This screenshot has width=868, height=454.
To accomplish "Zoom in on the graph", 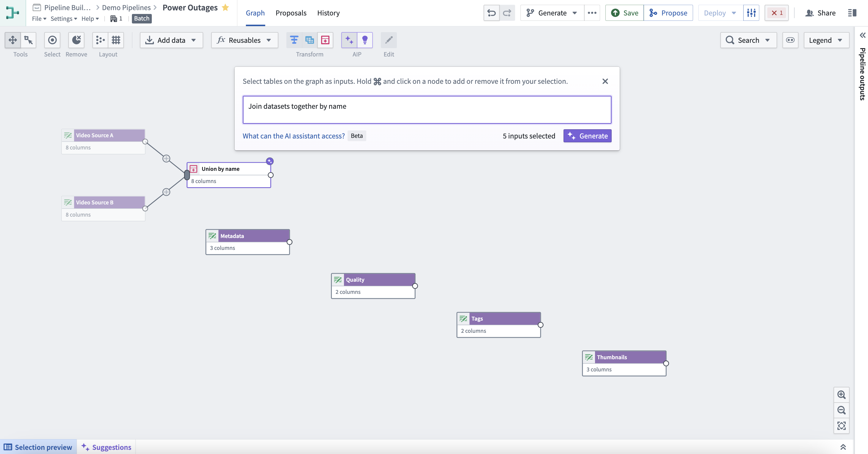I will [x=842, y=395].
